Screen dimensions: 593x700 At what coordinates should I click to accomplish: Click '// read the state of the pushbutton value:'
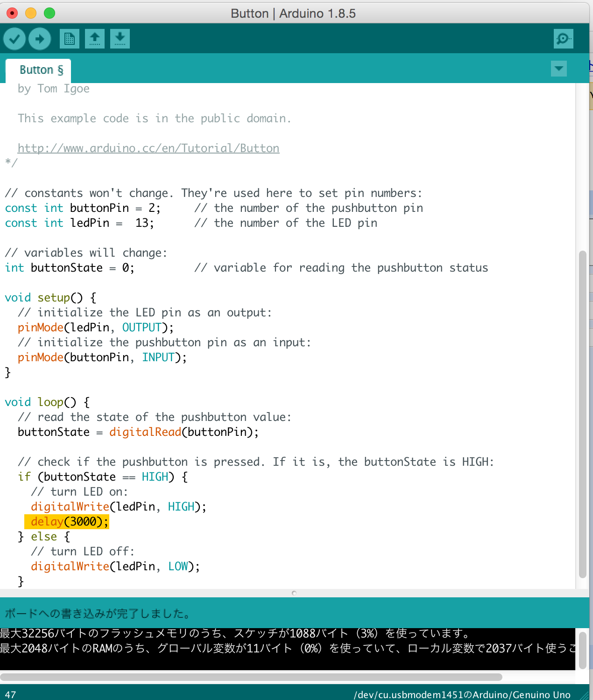tap(155, 417)
